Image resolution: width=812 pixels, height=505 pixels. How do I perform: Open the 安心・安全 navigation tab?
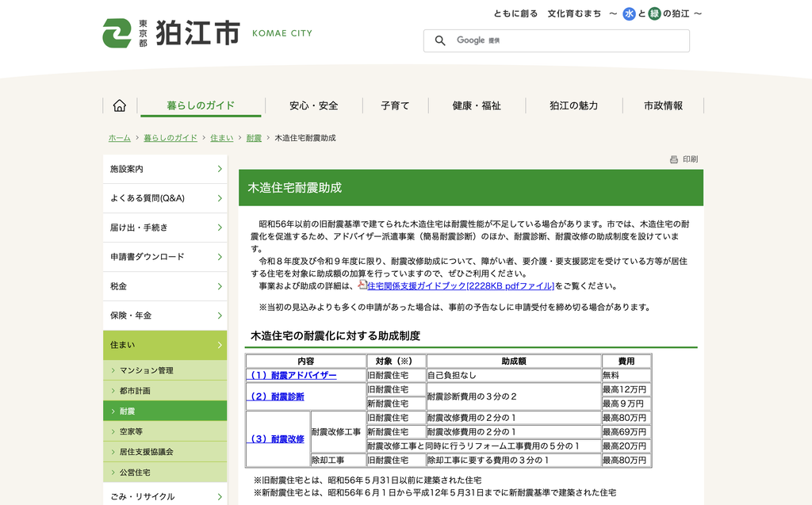pyautogui.click(x=314, y=105)
